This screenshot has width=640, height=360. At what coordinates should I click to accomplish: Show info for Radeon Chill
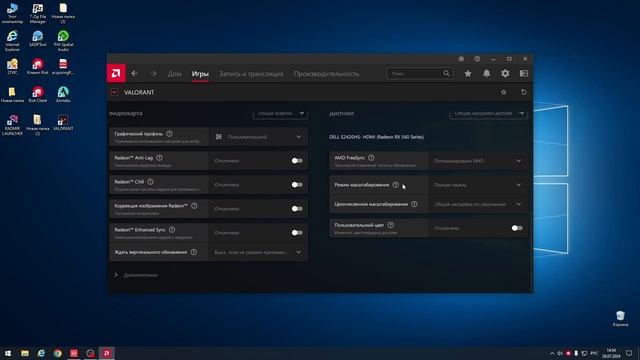150,182
